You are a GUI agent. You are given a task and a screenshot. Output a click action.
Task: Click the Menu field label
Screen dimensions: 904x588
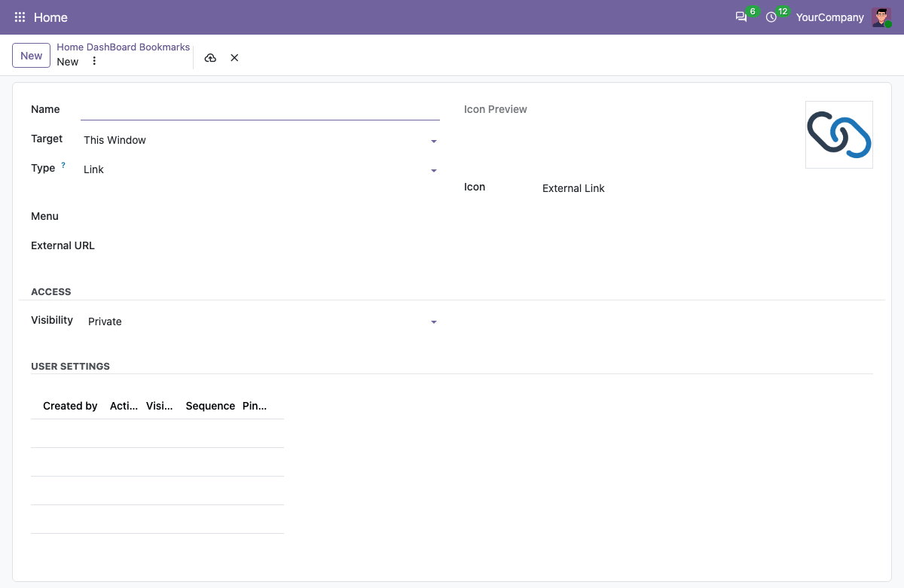coord(44,216)
